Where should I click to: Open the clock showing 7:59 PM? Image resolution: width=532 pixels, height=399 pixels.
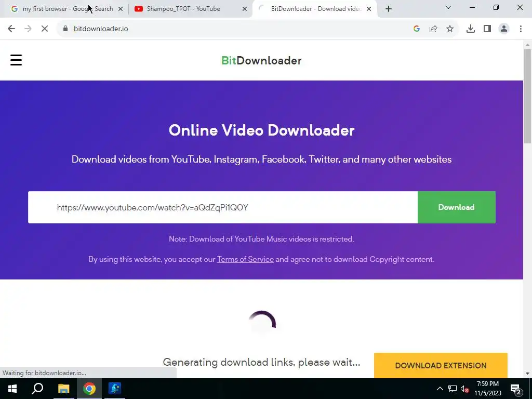[487, 389]
